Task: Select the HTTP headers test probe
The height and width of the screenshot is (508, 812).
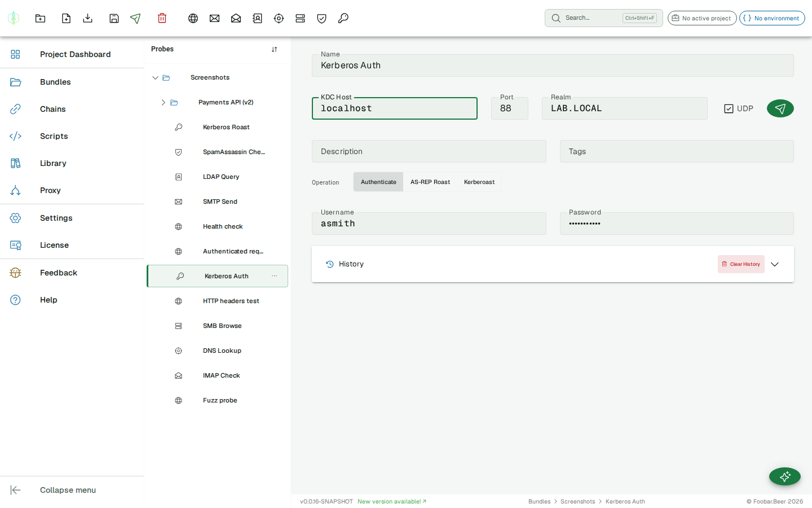Action: [217, 301]
